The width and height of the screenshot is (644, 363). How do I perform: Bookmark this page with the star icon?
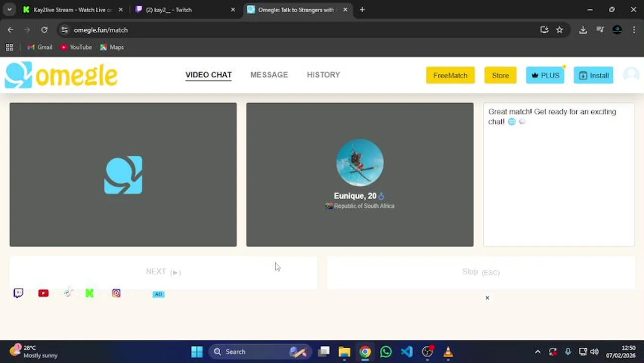coord(559,30)
